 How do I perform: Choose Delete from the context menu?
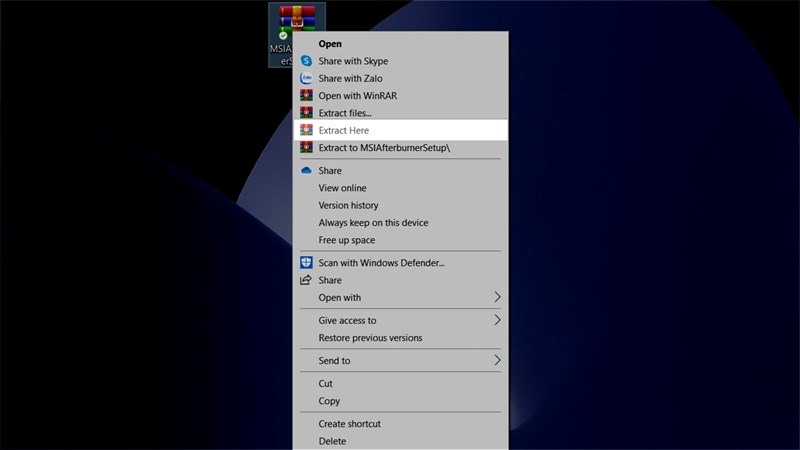click(401, 441)
